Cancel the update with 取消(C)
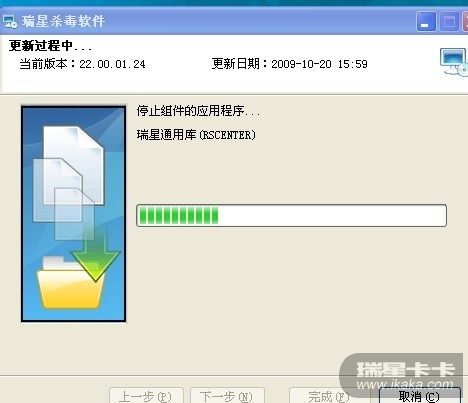Screen dimensions: 468x403 point(420,396)
